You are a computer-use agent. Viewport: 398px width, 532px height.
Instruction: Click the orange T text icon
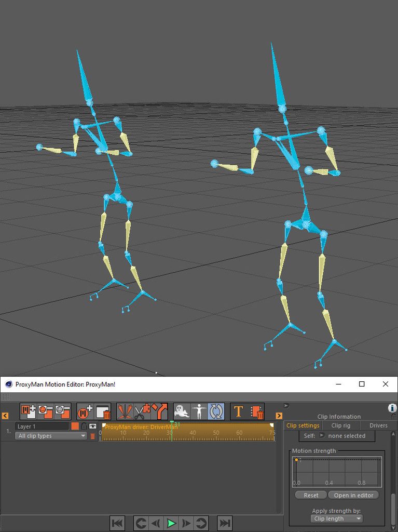239,411
